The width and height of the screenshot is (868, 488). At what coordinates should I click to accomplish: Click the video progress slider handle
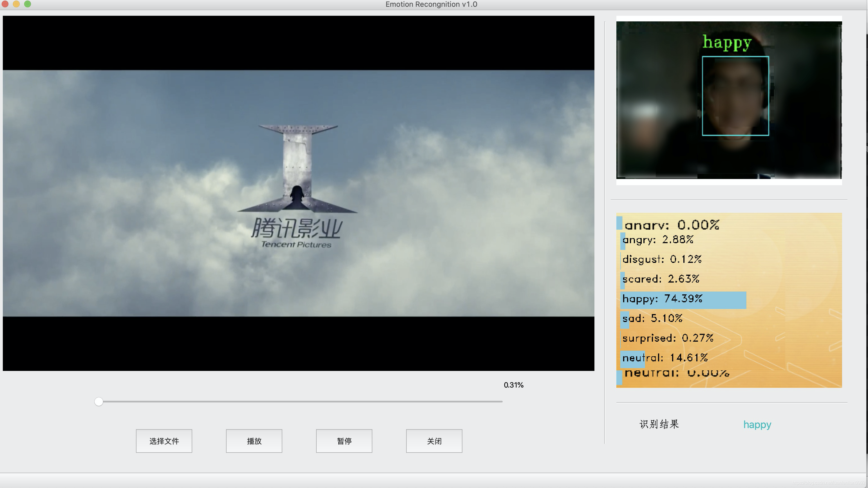pos(99,401)
